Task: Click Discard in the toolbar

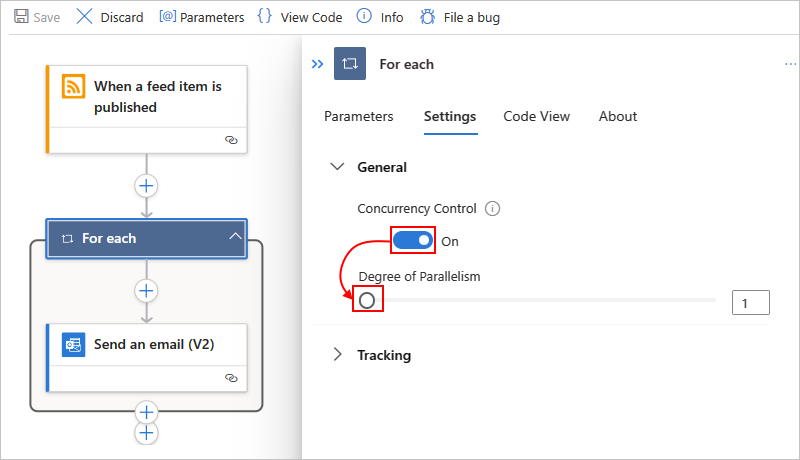Action: pyautogui.click(x=110, y=17)
